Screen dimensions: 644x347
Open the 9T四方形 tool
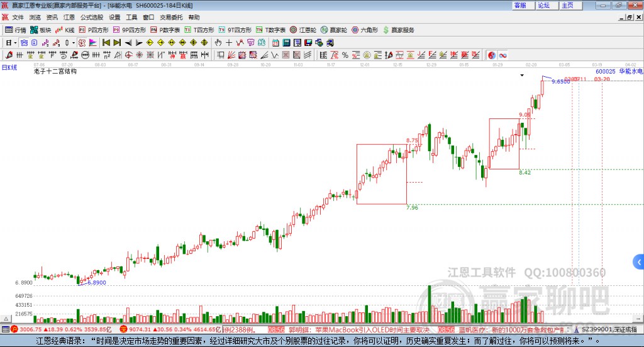[x=235, y=30]
